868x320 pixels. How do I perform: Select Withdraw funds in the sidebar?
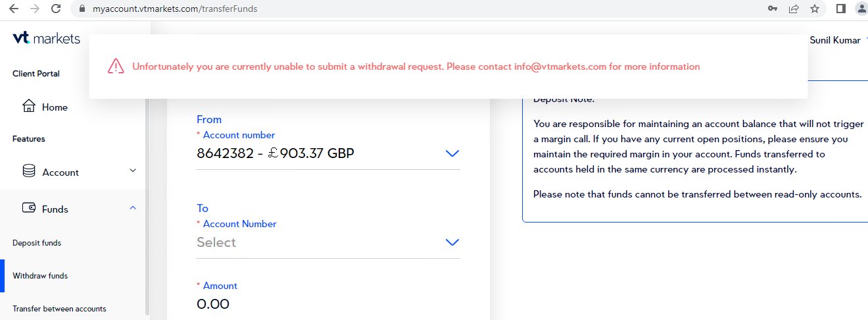[x=40, y=276]
